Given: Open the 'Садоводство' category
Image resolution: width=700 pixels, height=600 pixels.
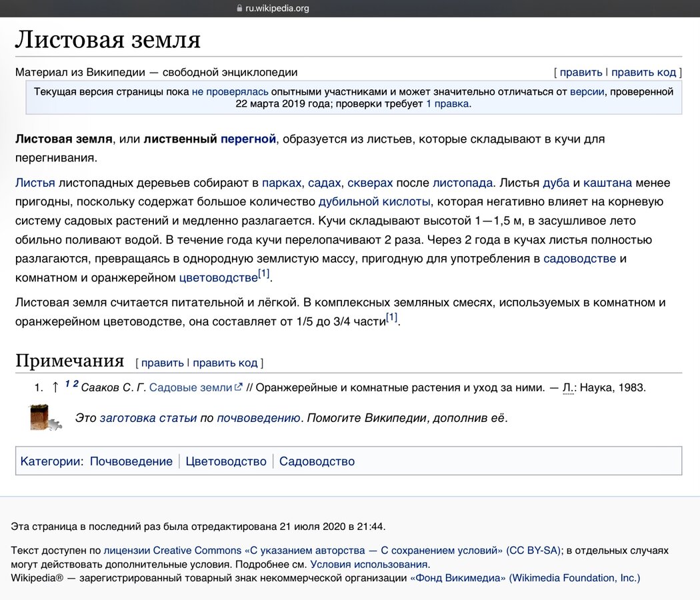Looking at the screenshot, I should 317,461.
